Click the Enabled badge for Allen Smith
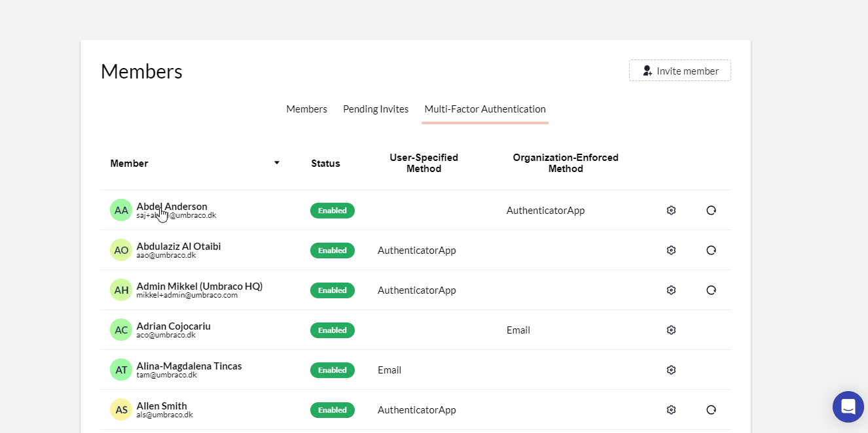The width and height of the screenshot is (868, 433). tap(333, 410)
